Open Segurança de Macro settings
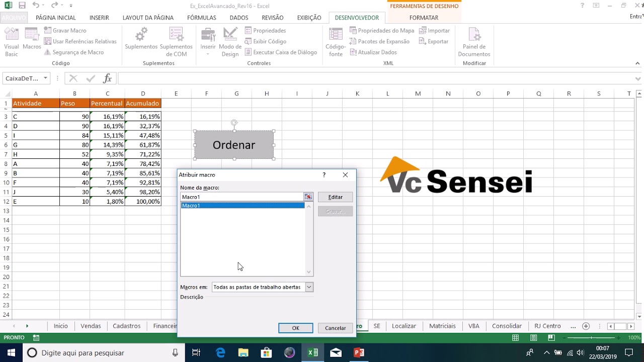The width and height of the screenshot is (644, 362). [x=74, y=52]
